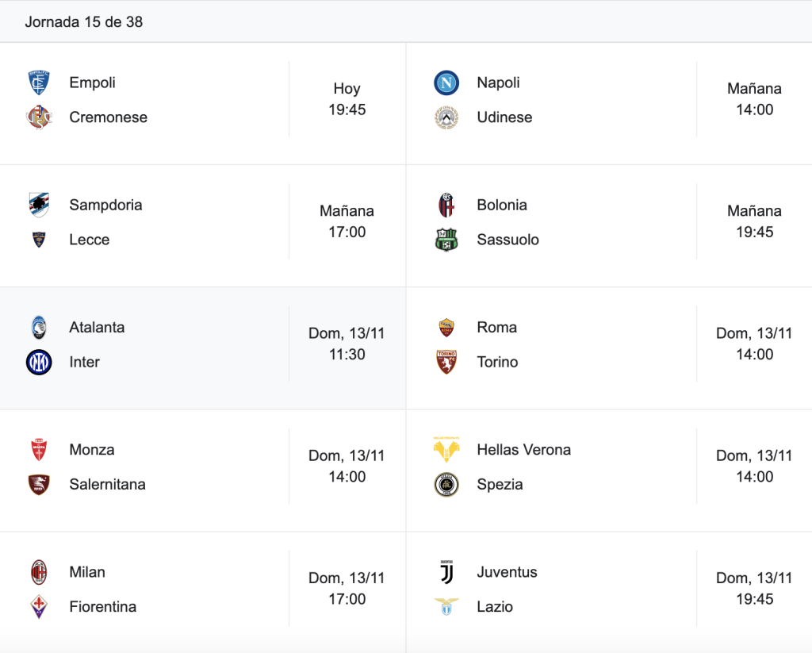Viewport: 812px width, 653px height.
Task: Click the Empoli club crest
Action: pyautogui.click(x=39, y=83)
